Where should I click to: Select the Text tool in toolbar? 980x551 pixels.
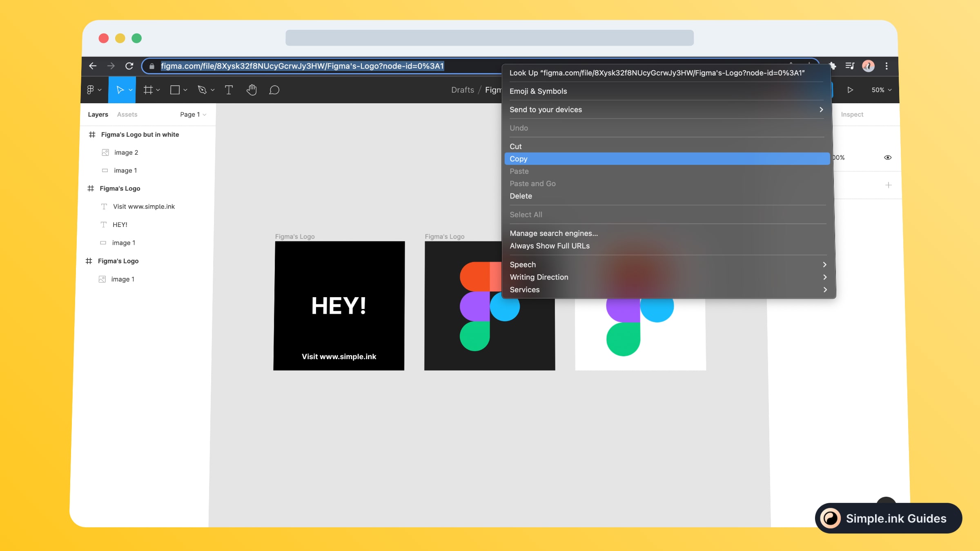click(229, 90)
